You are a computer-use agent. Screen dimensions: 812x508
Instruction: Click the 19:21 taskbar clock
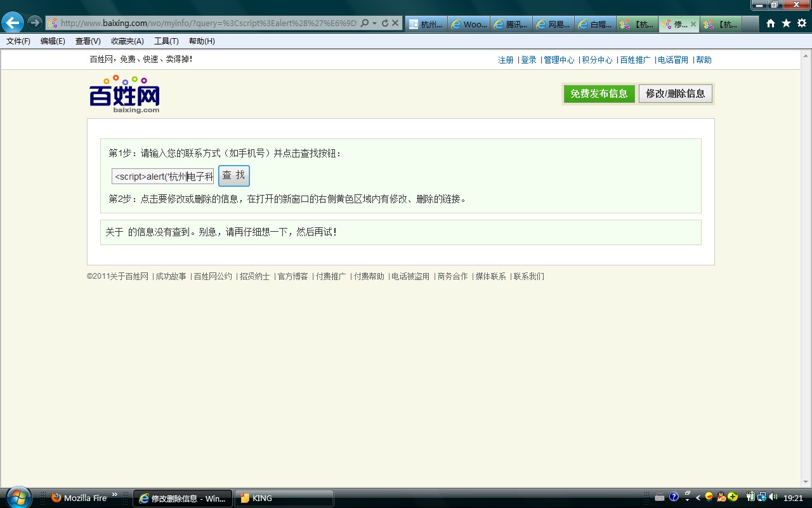pyautogui.click(x=793, y=498)
